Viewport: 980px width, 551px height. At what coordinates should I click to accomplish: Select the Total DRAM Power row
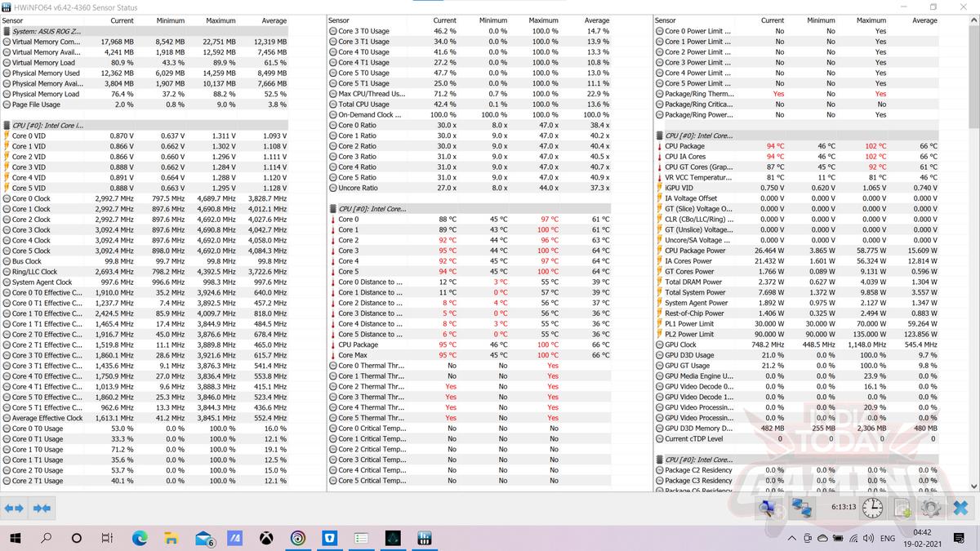pyautogui.click(x=797, y=282)
